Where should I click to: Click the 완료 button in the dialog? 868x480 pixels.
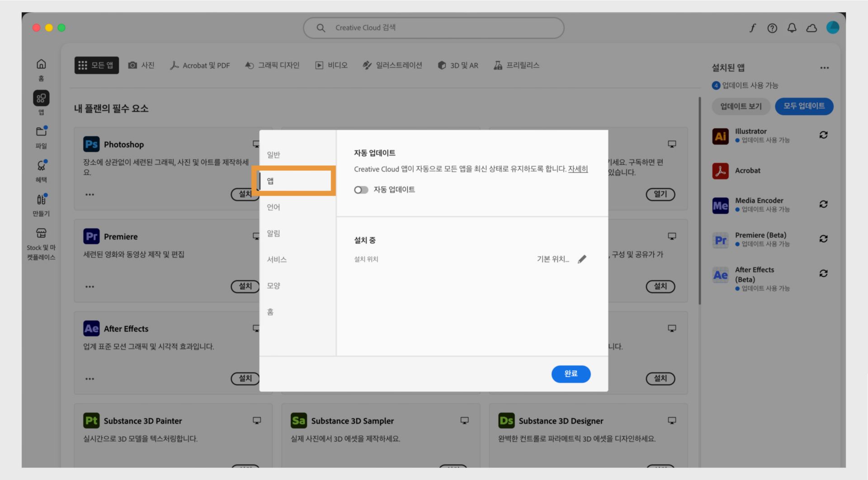coord(571,374)
